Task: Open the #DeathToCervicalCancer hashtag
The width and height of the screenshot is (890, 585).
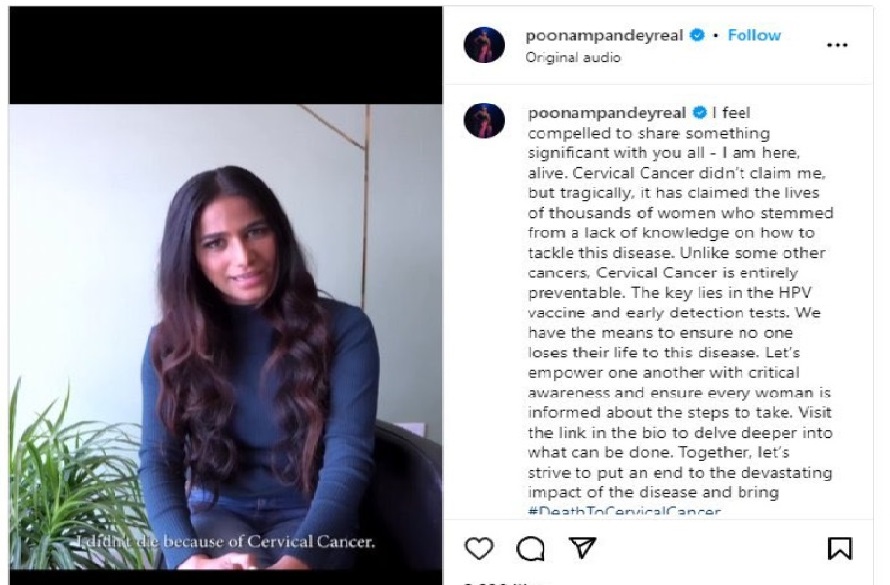Action: point(624,510)
